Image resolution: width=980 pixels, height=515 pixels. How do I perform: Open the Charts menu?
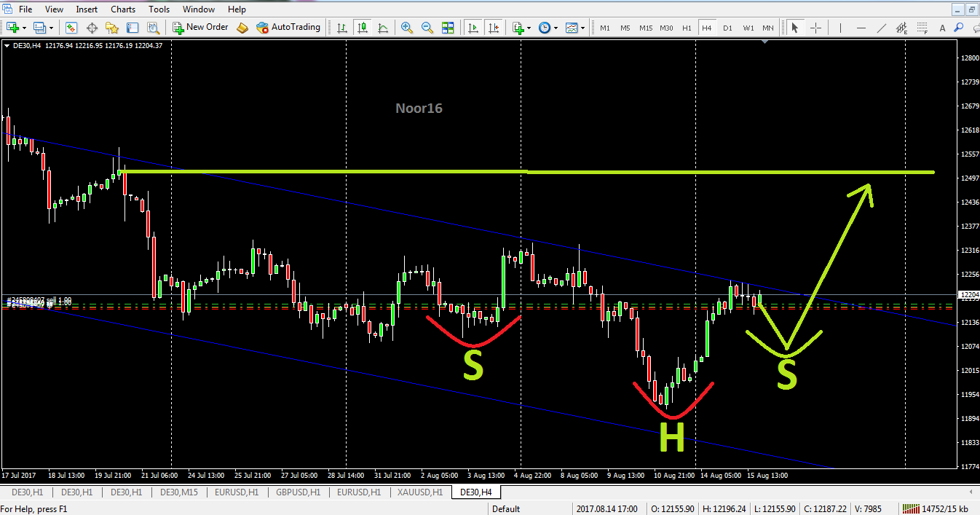(123, 9)
